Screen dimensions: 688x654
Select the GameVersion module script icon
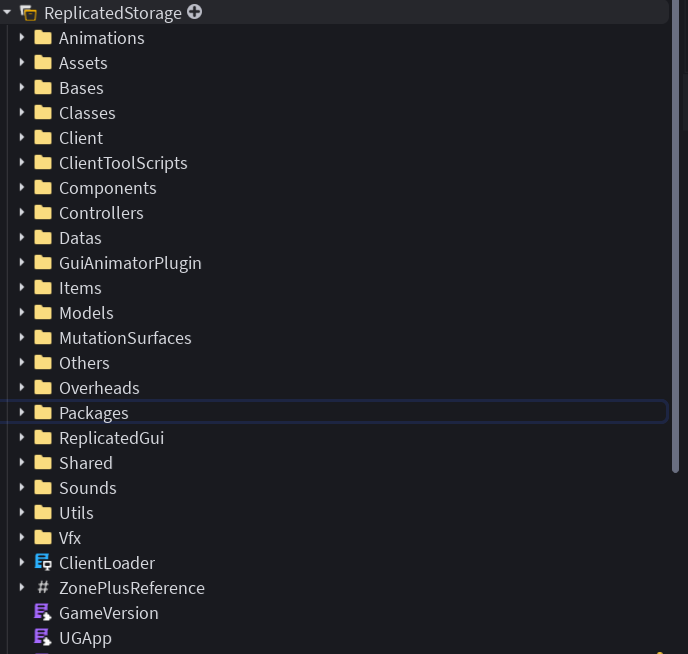pyautogui.click(x=43, y=612)
